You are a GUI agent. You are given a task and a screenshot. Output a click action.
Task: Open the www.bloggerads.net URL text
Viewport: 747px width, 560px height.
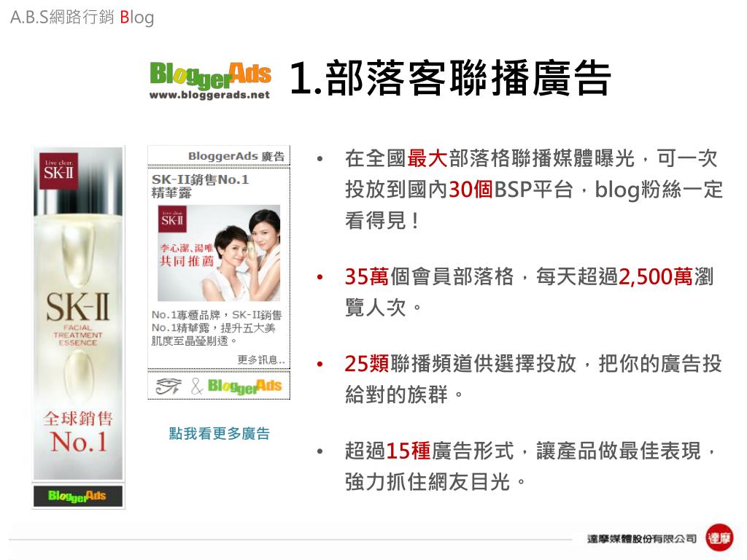tap(209, 95)
